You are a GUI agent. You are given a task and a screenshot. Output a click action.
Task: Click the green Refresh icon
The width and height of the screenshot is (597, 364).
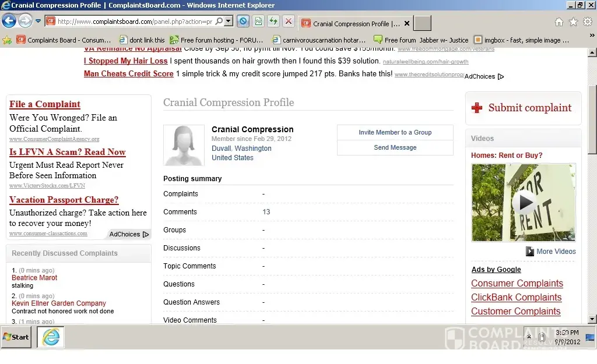tap(273, 22)
